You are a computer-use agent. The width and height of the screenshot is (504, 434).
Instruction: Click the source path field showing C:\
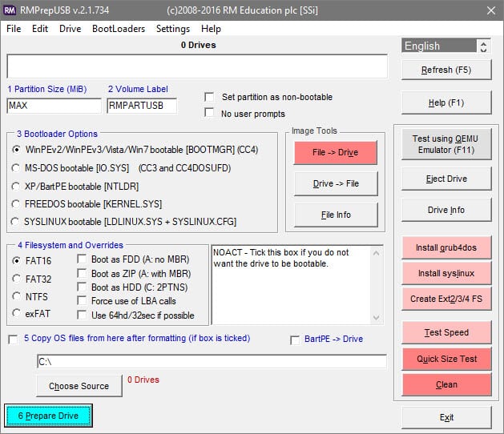coord(212,362)
